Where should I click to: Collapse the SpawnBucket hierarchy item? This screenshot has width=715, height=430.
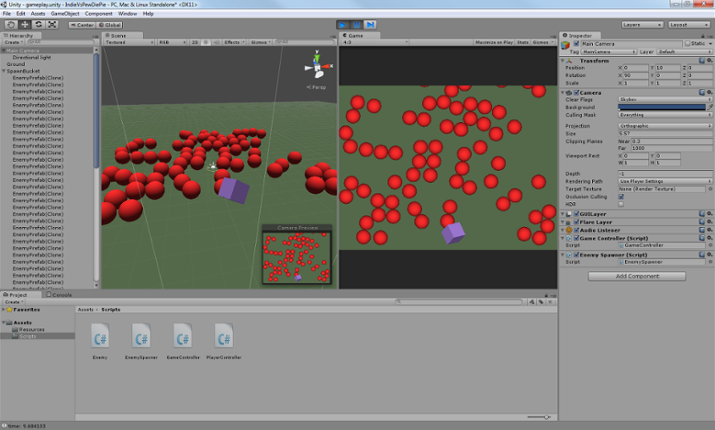pos(4,72)
